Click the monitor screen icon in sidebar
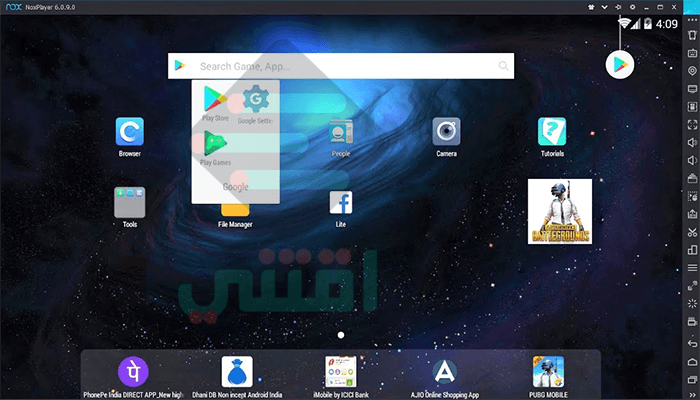 [x=692, y=89]
